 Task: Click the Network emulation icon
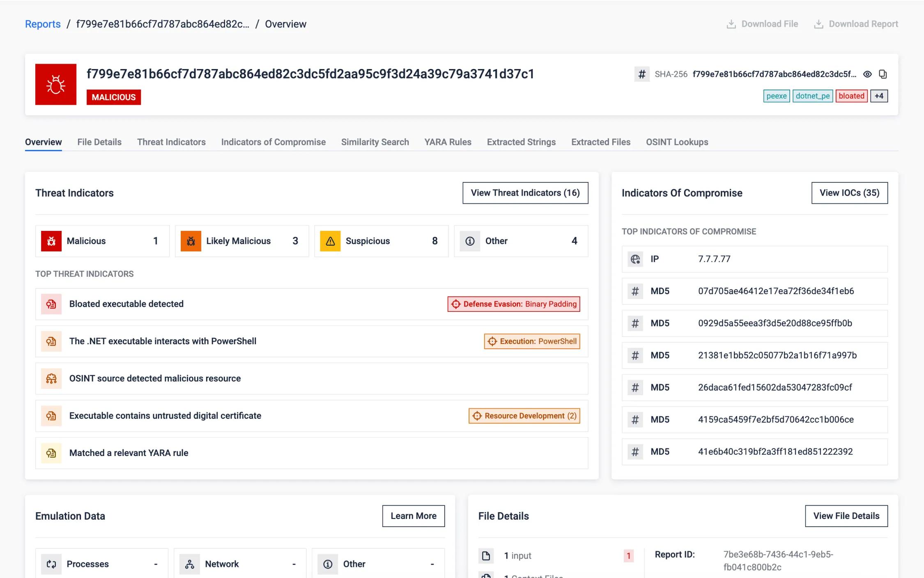pyautogui.click(x=190, y=564)
